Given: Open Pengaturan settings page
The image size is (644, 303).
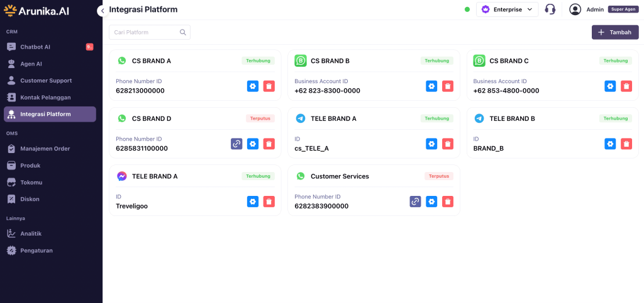Looking at the screenshot, I should click(50, 250).
